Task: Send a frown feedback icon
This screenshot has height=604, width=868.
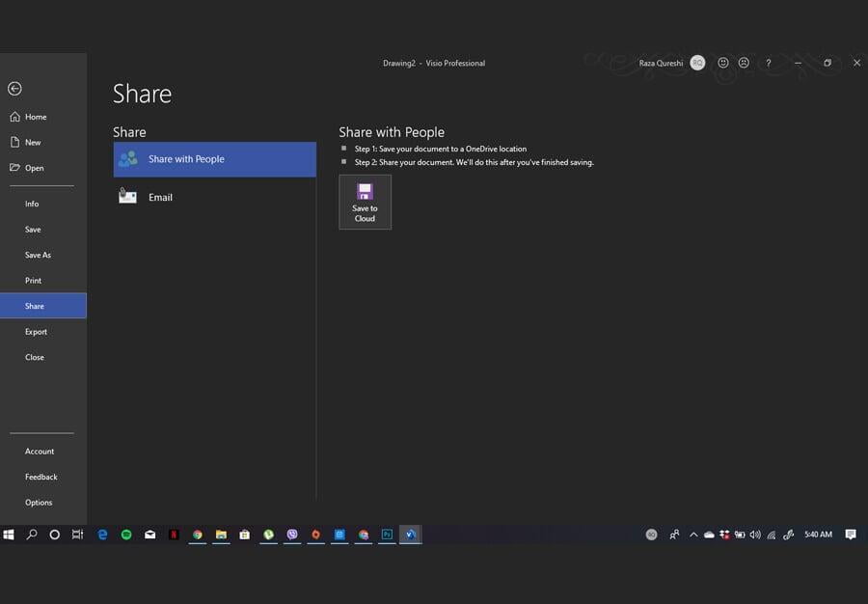Action: 744,63
